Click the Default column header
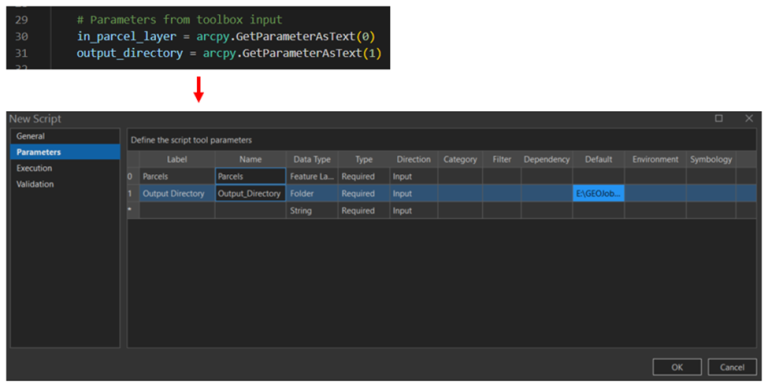Screen dimensions: 768x389 (599, 159)
